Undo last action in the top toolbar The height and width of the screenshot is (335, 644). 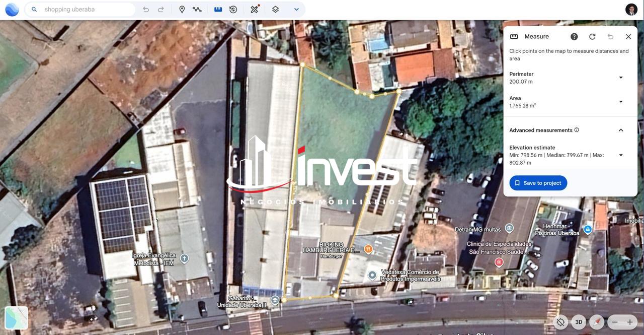pos(144,8)
